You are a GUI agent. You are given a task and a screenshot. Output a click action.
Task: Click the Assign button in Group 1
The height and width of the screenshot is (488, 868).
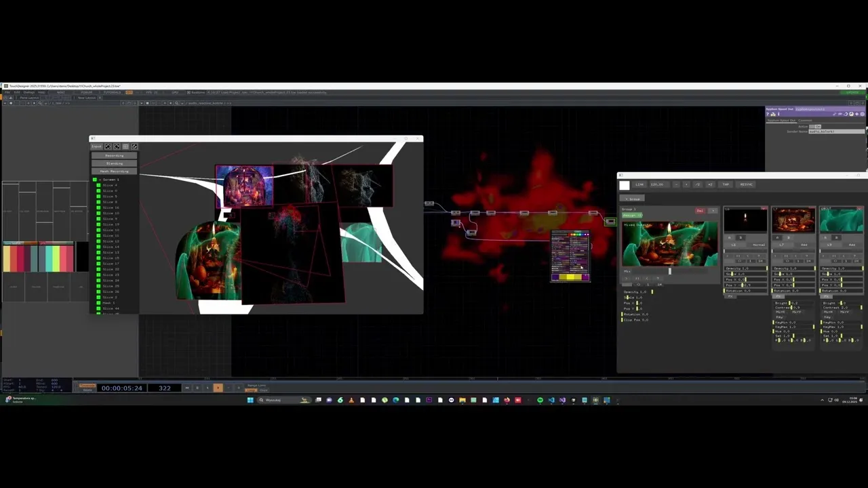632,216
